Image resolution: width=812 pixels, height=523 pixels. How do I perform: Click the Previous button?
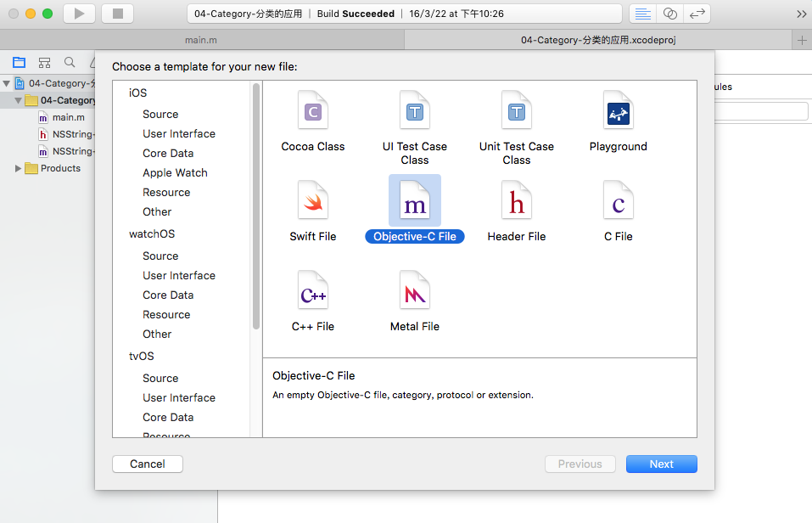tap(580, 464)
